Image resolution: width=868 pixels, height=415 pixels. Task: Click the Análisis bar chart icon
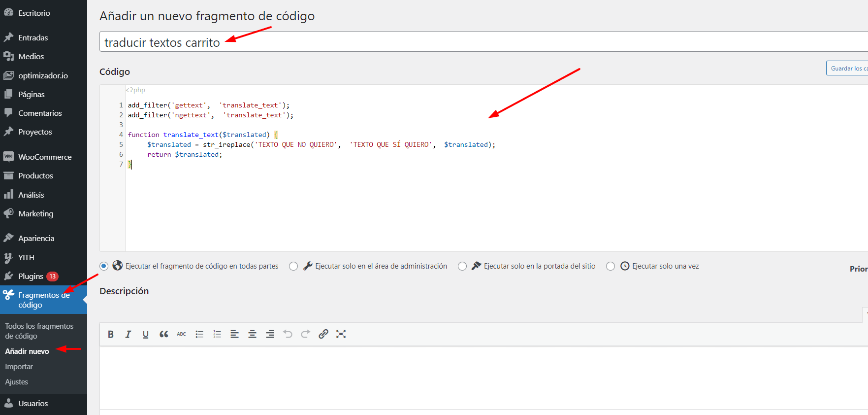point(8,195)
